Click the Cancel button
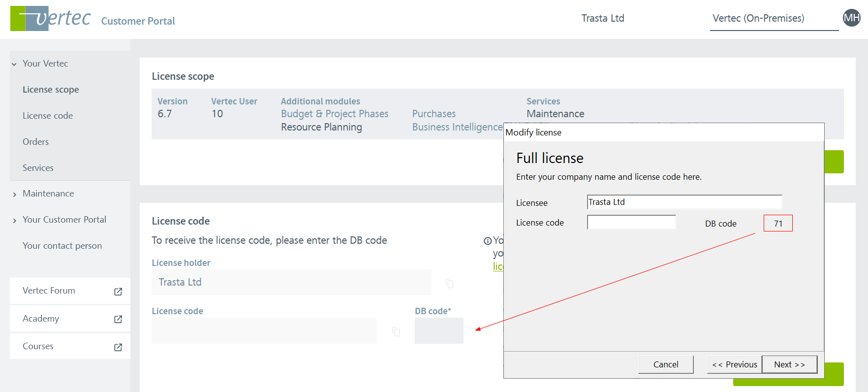The width and height of the screenshot is (868, 392). point(665,364)
